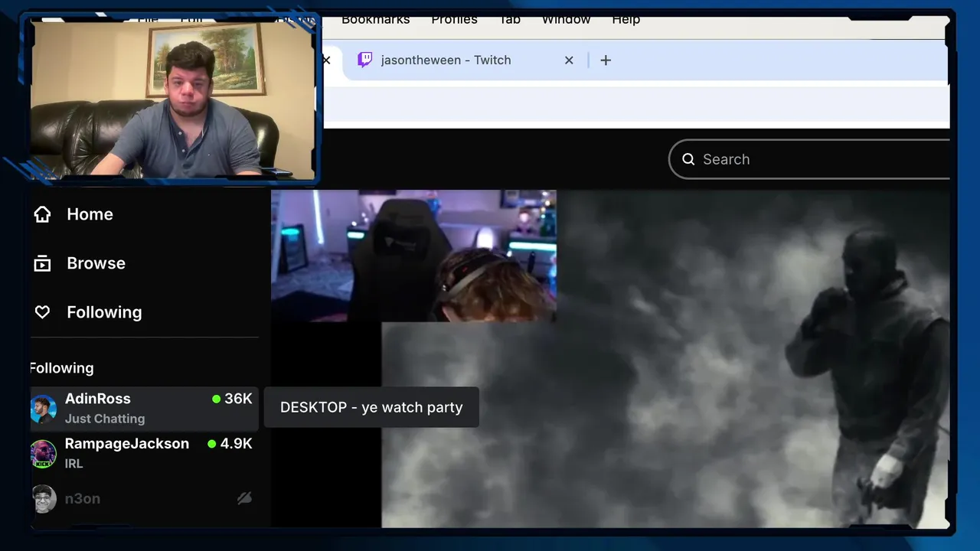Open the Following heart icon

(42, 312)
